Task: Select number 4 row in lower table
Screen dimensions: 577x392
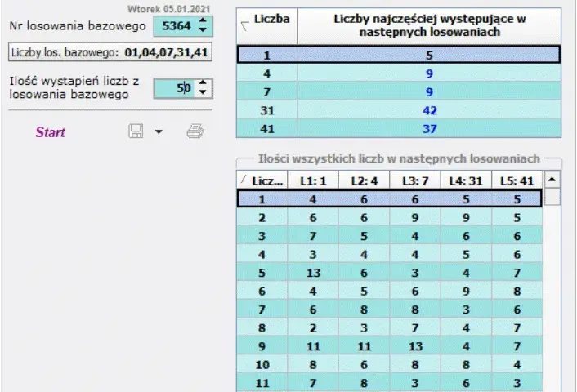Action: (x=390, y=254)
